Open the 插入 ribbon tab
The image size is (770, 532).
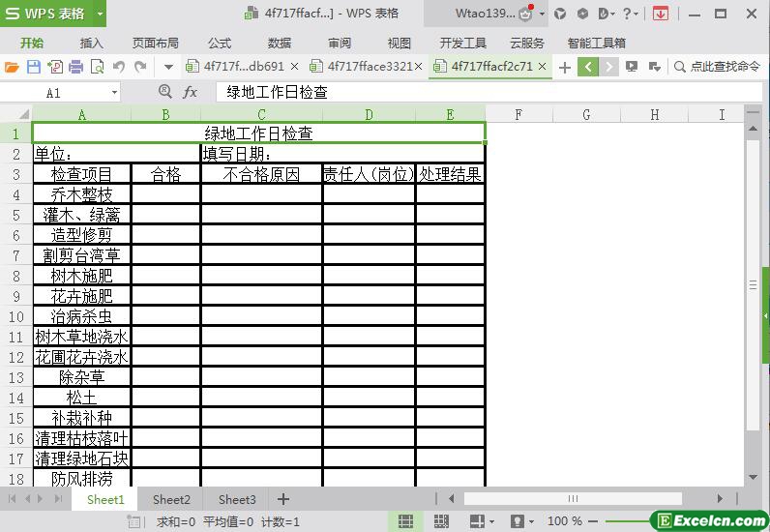click(92, 44)
